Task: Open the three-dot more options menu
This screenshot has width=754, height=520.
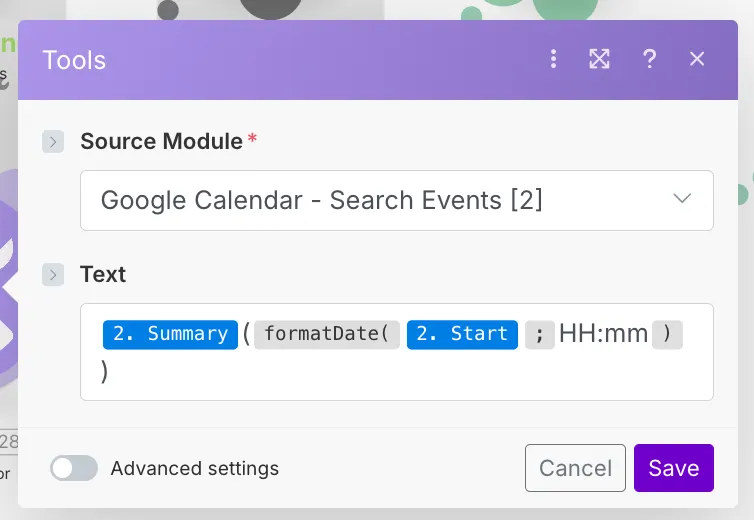Action: click(553, 59)
